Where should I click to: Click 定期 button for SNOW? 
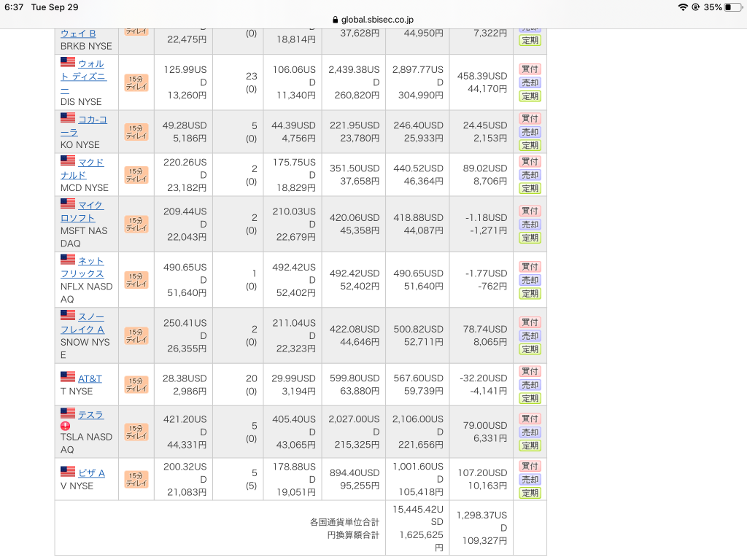tap(530, 349)
